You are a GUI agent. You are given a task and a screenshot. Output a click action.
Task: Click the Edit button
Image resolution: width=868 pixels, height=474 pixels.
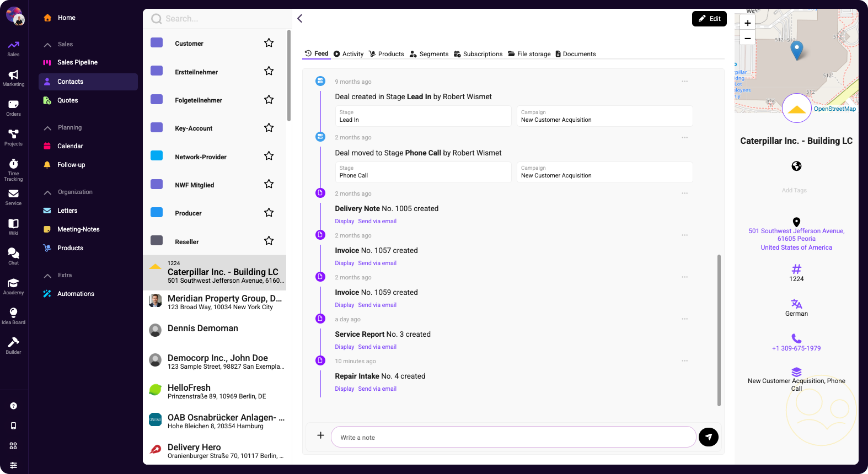pyautogui.click(x=709, y=19)
